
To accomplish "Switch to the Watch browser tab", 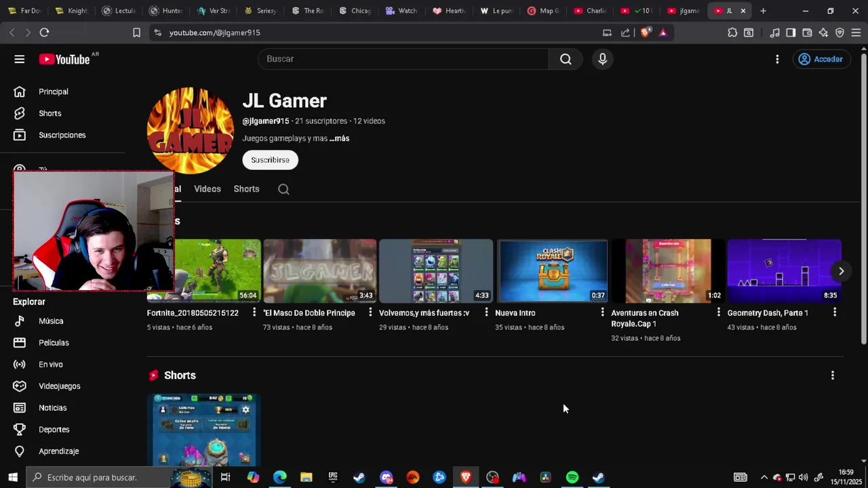I will coord(401,11).
